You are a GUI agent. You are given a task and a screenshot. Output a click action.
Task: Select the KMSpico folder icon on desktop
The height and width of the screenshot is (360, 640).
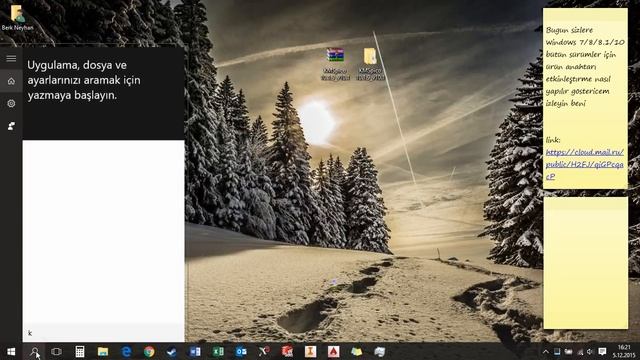370,64
